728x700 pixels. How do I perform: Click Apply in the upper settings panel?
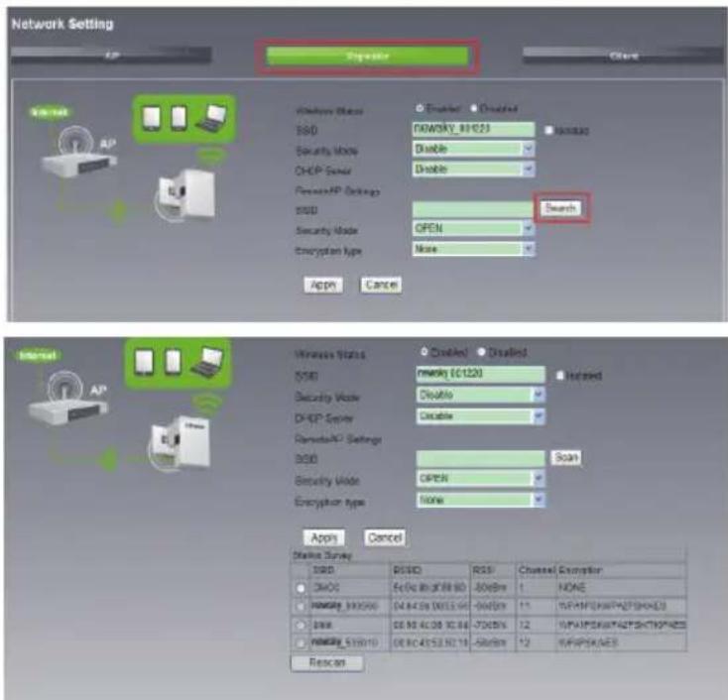coord(323,285)
